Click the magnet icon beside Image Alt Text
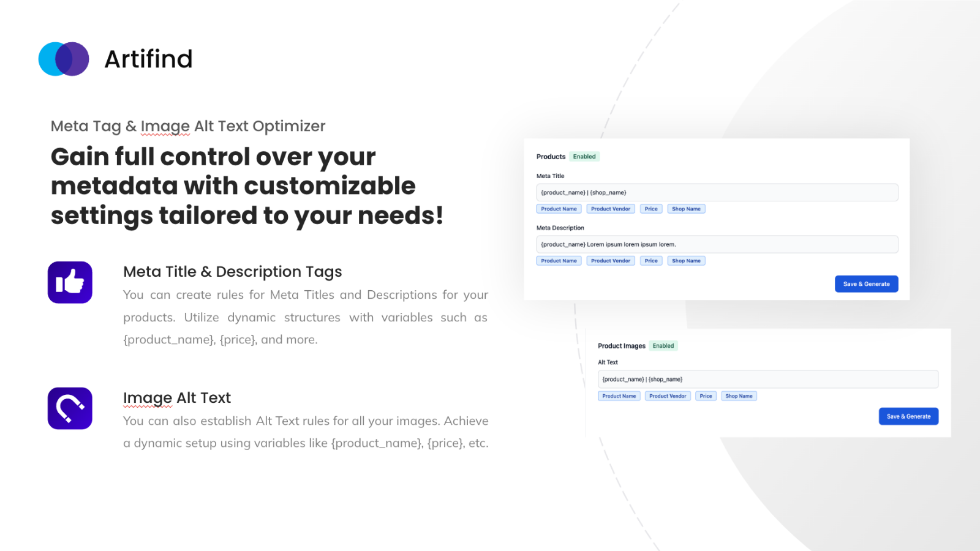Screen dimensions: 980x551 pyautogui.click(x=70, y=408)
